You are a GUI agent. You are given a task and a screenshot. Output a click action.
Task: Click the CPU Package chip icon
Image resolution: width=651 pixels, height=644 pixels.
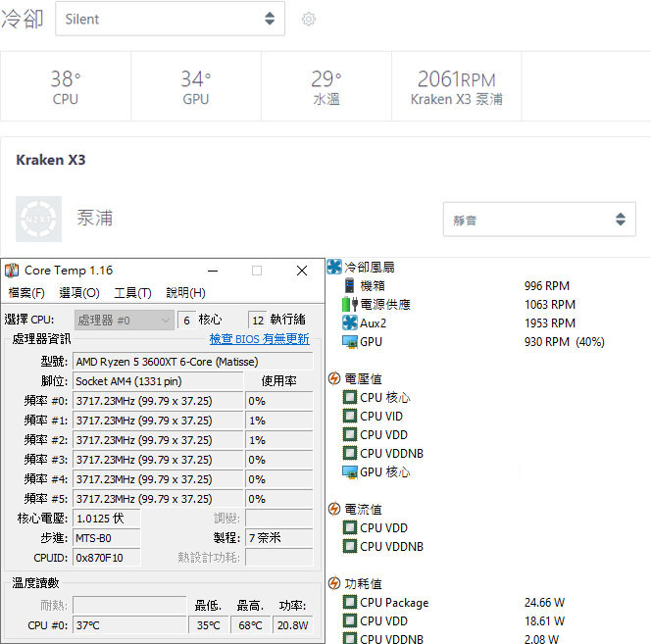point(350,602)
